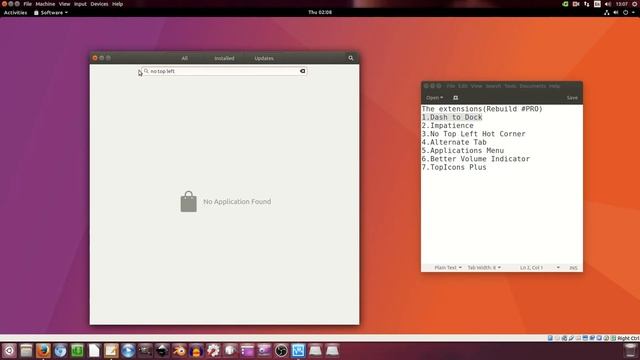Screen dimensions: 640x360
Task: Open the blank document icon in dock
Action: pos(94,351)
